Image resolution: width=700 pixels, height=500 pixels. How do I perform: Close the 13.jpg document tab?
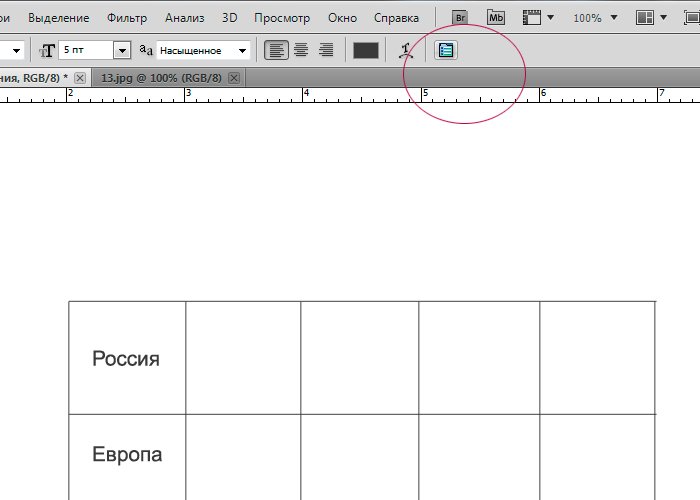234,77
